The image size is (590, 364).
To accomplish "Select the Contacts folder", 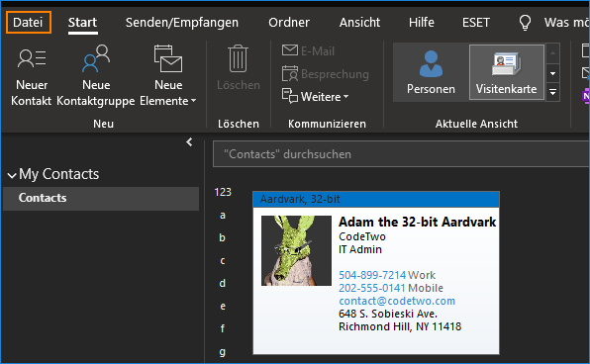I will point(101,198).
